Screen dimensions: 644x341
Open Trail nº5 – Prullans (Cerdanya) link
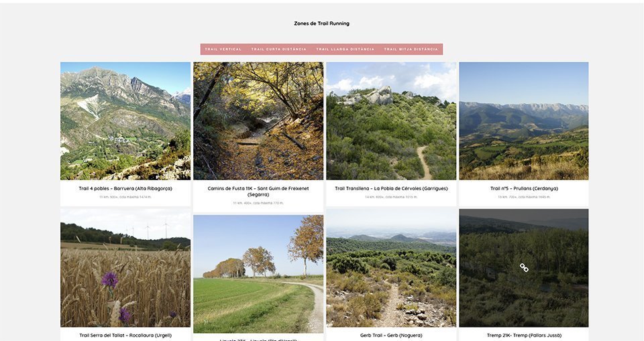524,189
